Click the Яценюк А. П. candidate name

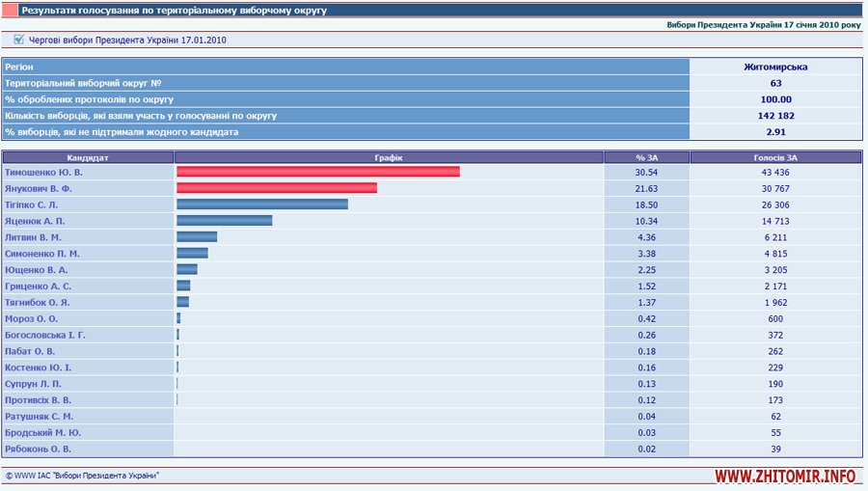(x=38, y=221)
